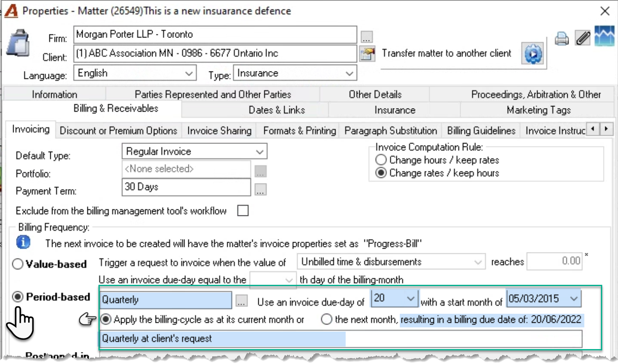Click Transfer matter to another client button icon
The height and width of the screenshot is (364, 618).
[x=533, y=54]
